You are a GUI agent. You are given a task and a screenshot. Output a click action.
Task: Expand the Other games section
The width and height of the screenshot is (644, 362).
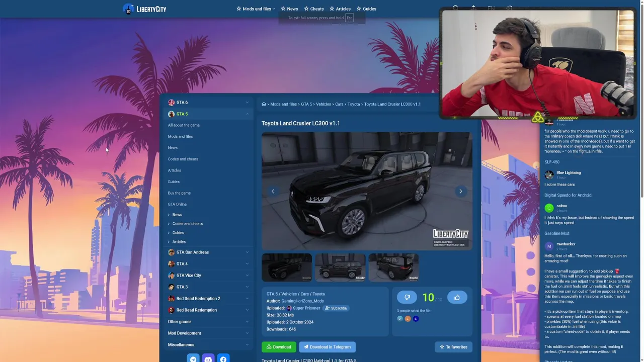click(x=208, y=322)
